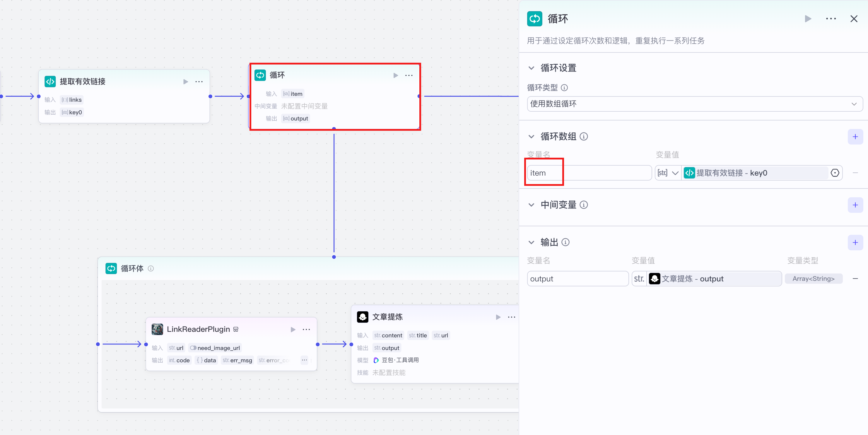Open three-dot menu on 循环 canvas node
This screenshot has width=868, height=435.
(x=409, y=76)
